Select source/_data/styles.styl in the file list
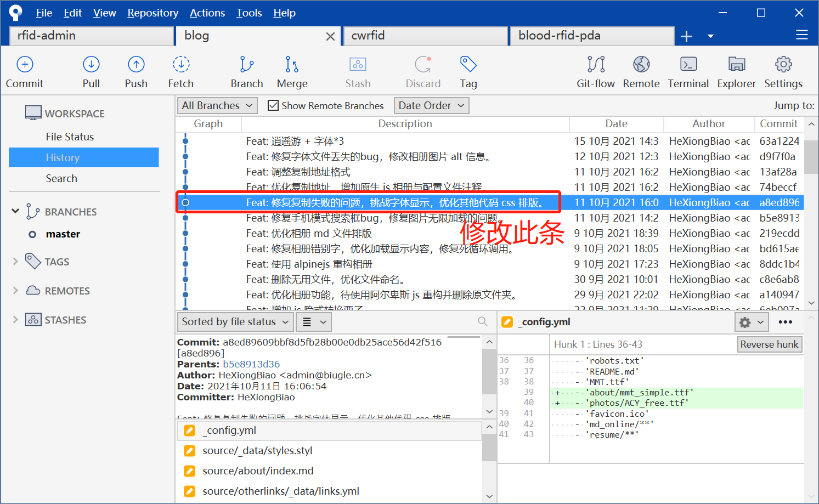Viewport: 819px width, 504px height. (x=329, y=451)
